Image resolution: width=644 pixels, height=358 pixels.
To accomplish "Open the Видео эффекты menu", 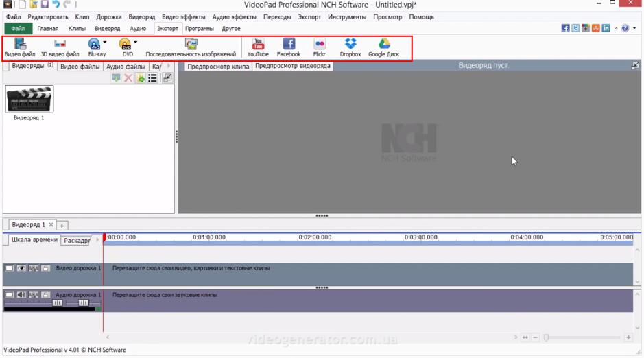I will (x=184, y=17).
